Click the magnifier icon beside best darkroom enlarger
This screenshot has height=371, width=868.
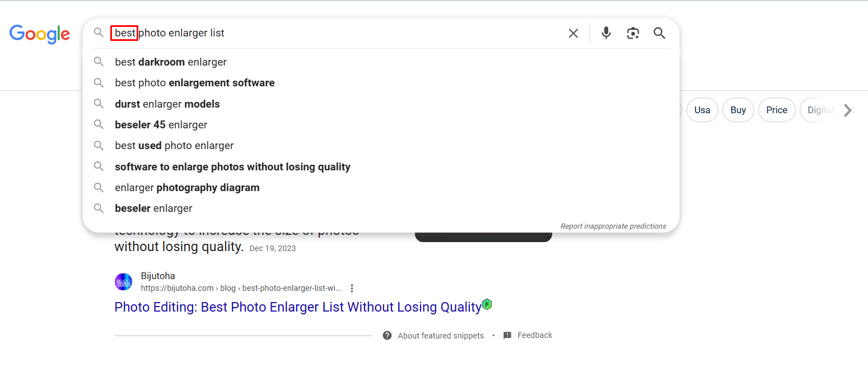(x=99, y=62)
